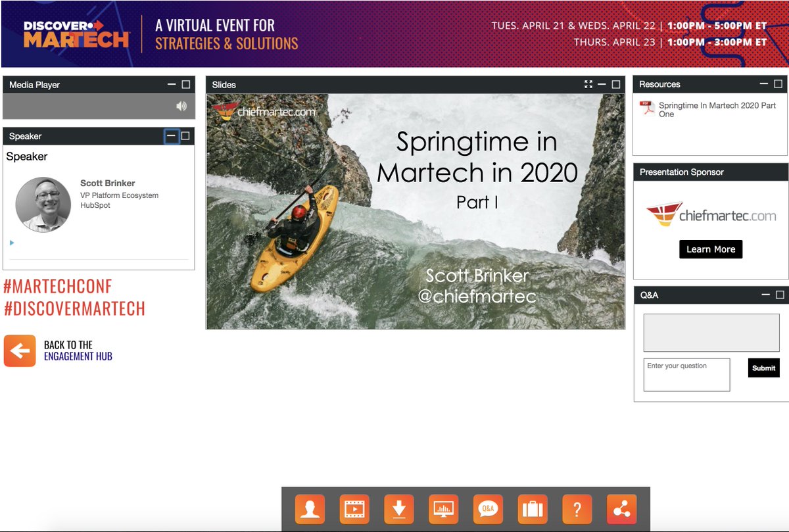Click the #DISCOVERMARTECH hashtag text
The width and height of the screenshot is (789, 532).
(x=74, y=308)
